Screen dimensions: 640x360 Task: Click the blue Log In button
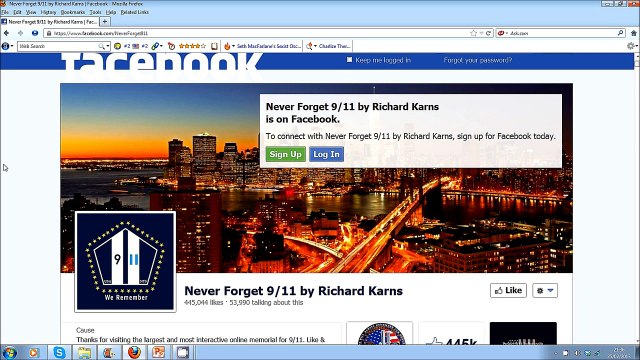tap(326, 154)
